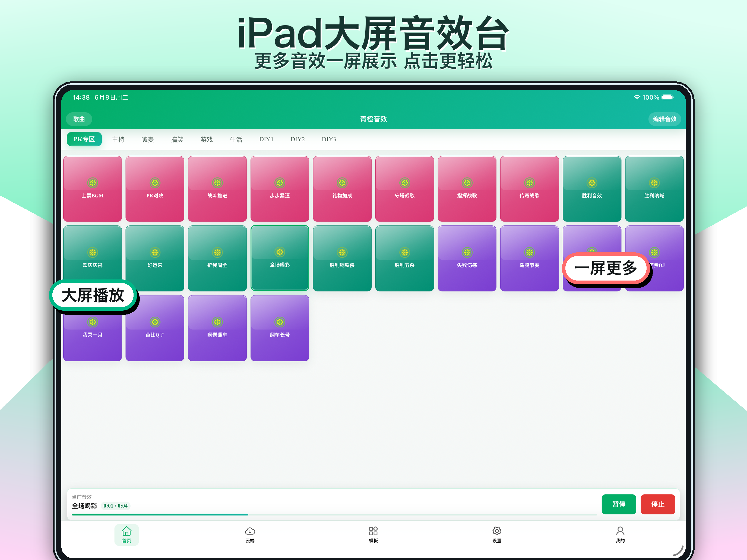Screen dimensions: 747x560
Task: Trigger the 战斗推进 sound pad
Action: pos(217,189)
